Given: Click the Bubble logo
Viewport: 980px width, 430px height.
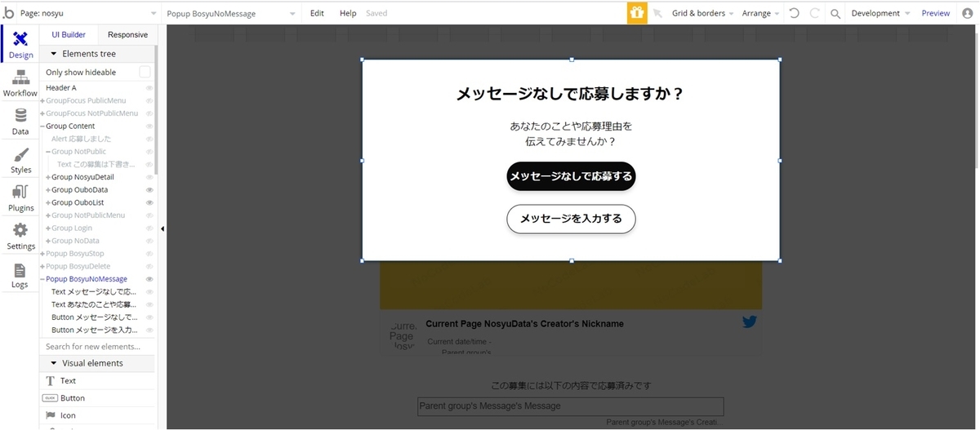Looking at the screenshot, I should [9, 13].
